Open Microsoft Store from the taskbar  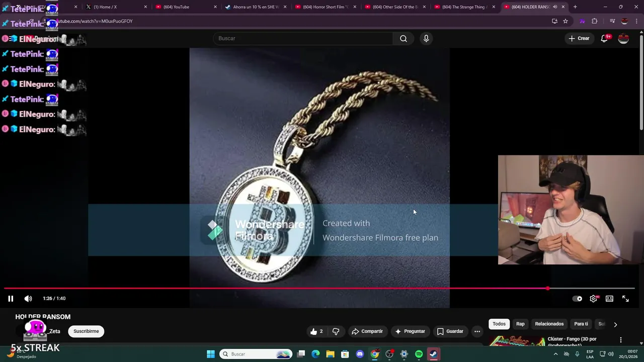coord(345,354)
